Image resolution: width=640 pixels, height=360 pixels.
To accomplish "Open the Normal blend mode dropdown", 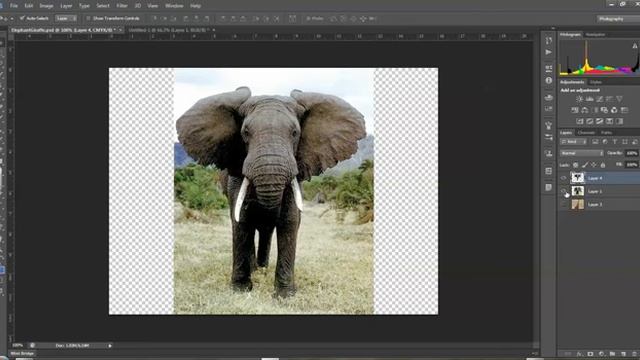I will [x=582, y=153].
